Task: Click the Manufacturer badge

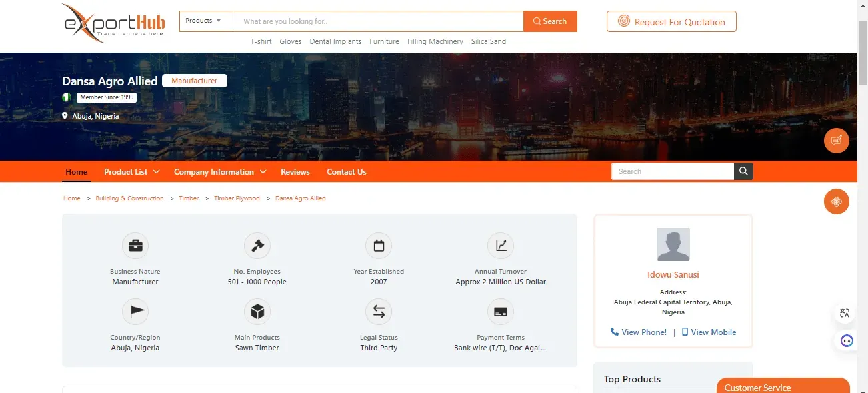Action: (195, 81)
